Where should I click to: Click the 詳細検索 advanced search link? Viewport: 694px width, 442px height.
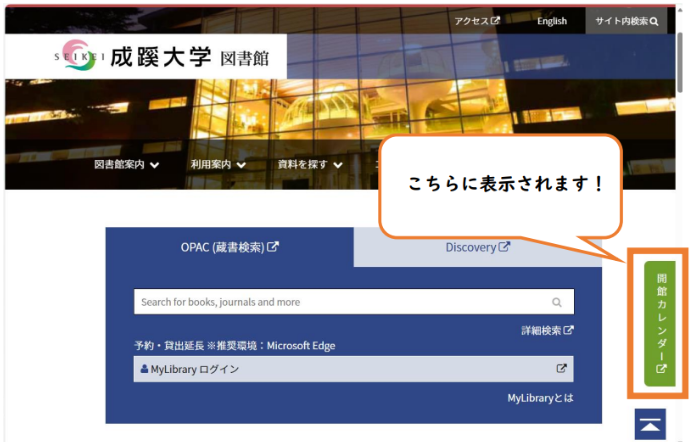pos(541,330)
